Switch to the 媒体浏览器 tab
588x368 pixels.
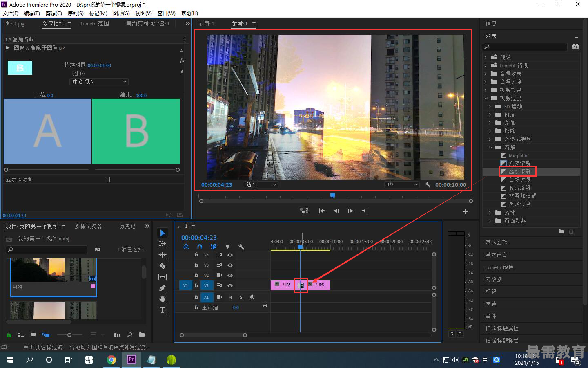click(88, 226)
